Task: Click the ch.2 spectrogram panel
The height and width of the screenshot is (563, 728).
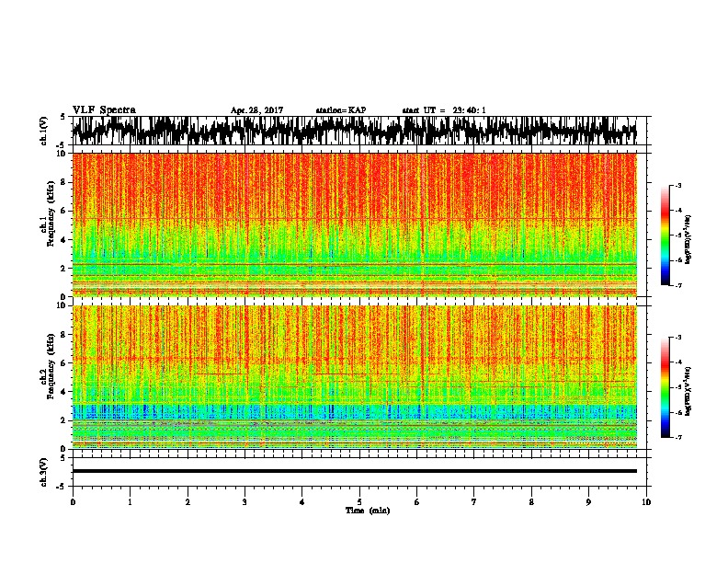Action: click(x=354, y=377)
